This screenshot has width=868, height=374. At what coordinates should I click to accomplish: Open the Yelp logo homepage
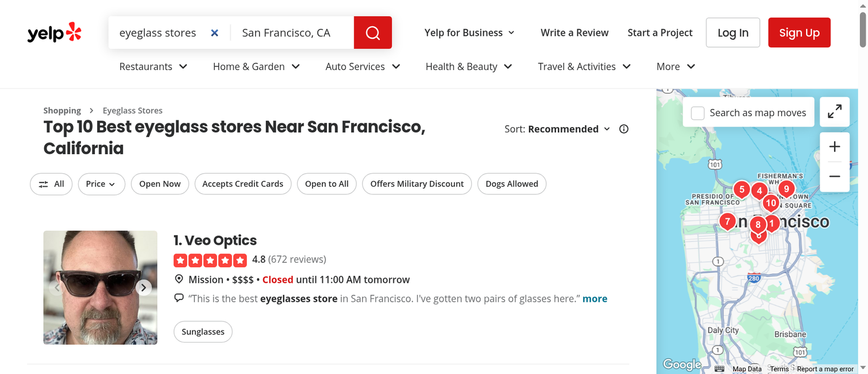pos(54,33)
